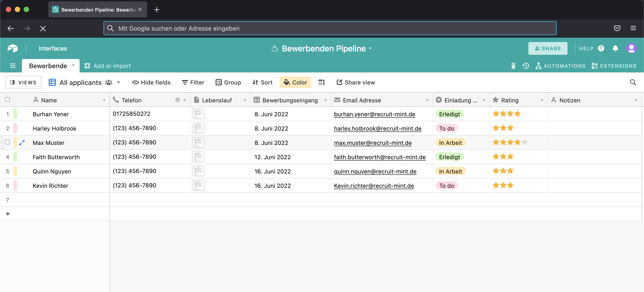Open the trash bin icon
644x292 pixels.
[513, 66]
